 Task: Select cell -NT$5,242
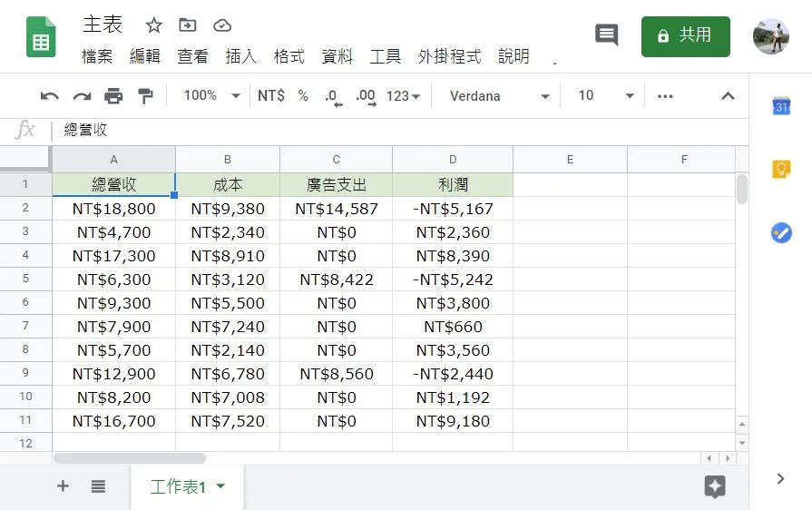point(453,280)
